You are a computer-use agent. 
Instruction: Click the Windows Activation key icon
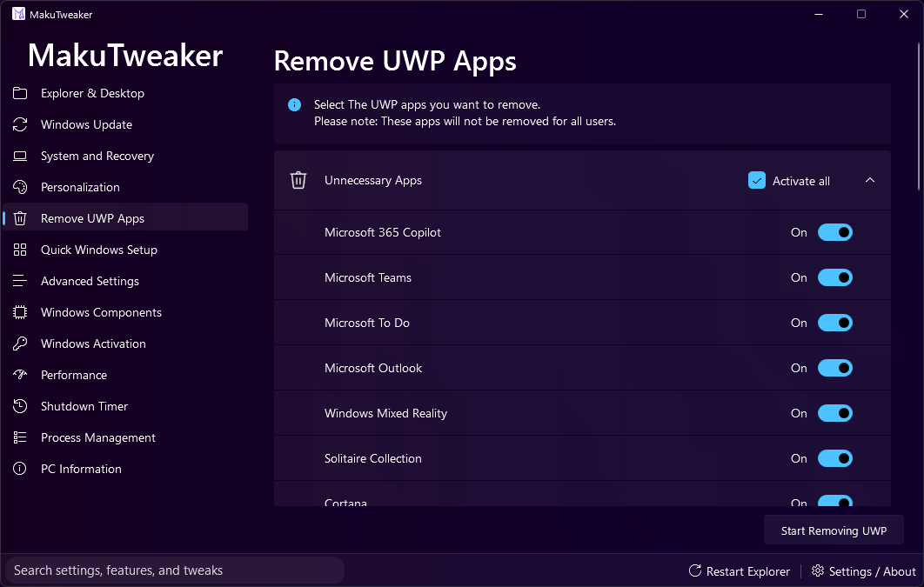(20, 344)
